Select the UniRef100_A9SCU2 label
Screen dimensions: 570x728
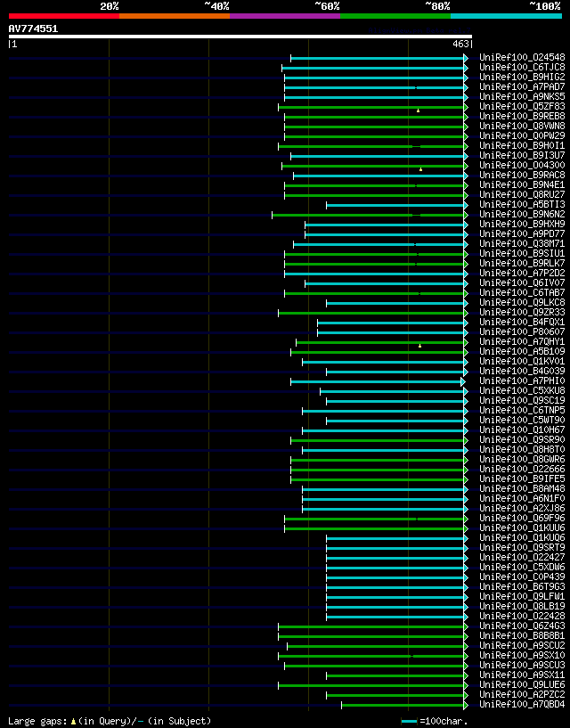[522, 646]
